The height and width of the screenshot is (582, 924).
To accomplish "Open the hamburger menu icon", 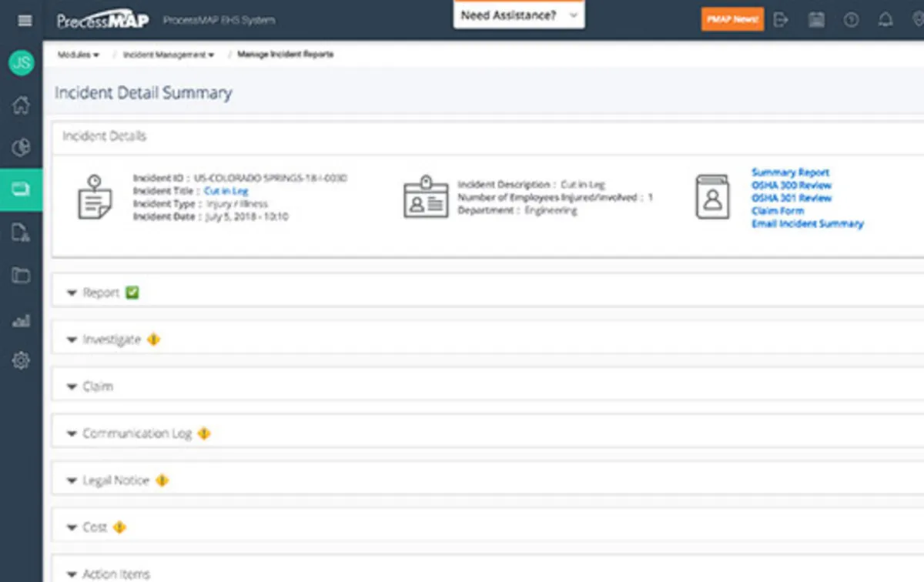I will 25,20.
